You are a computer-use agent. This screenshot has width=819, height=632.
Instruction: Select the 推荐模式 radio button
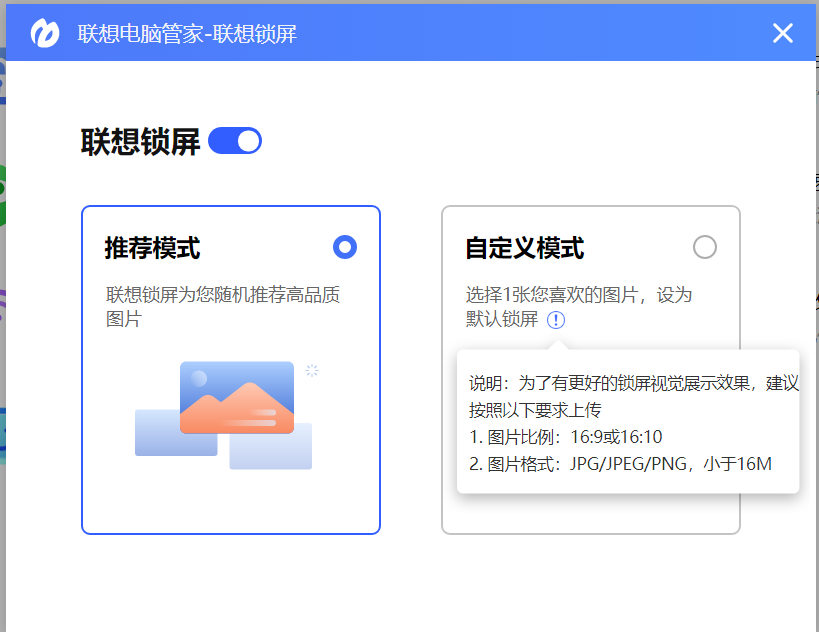click(x=345, y=247)
